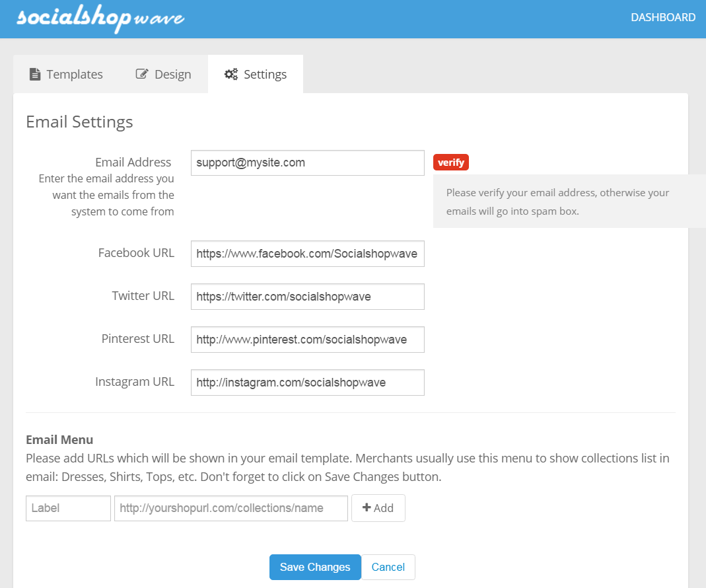Click the Settings gears icon
This screenshot has height=588, width=706.
pyautogui.click(x=231, y=74)
